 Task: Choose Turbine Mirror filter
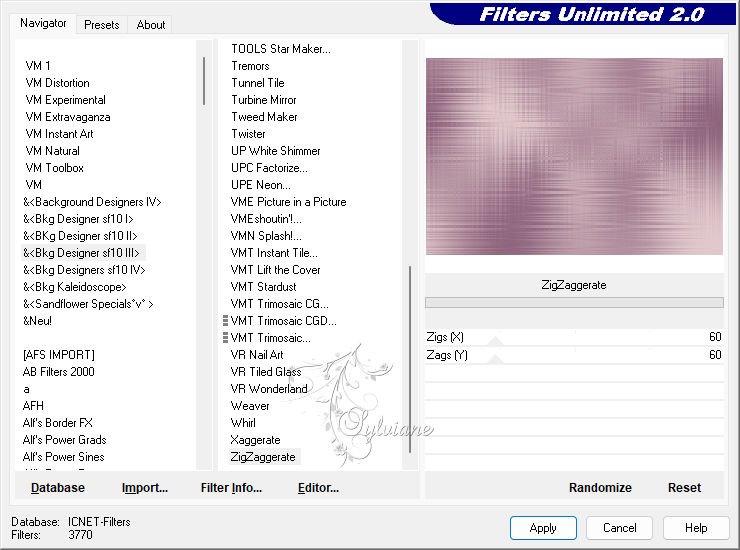[264, 100]
